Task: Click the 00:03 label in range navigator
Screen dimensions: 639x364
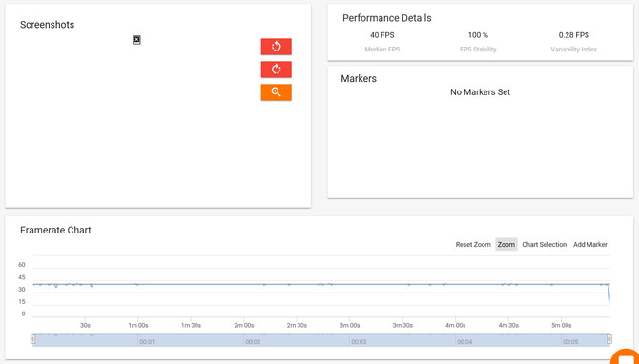Action: point(359,342)
